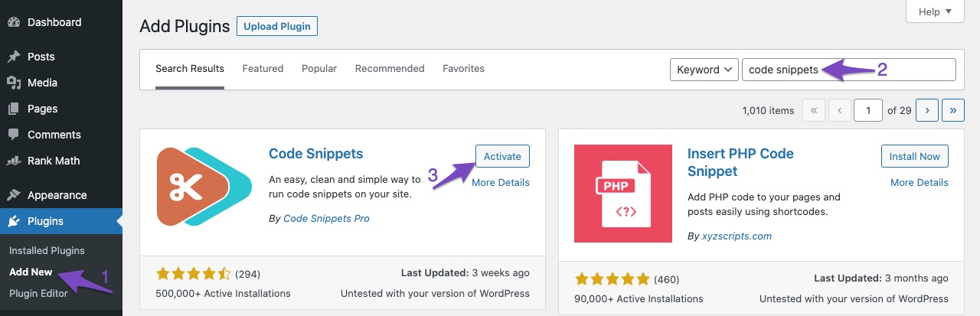980x316 pixels.
Task: Go to next results page arrow
Action: 927,110
